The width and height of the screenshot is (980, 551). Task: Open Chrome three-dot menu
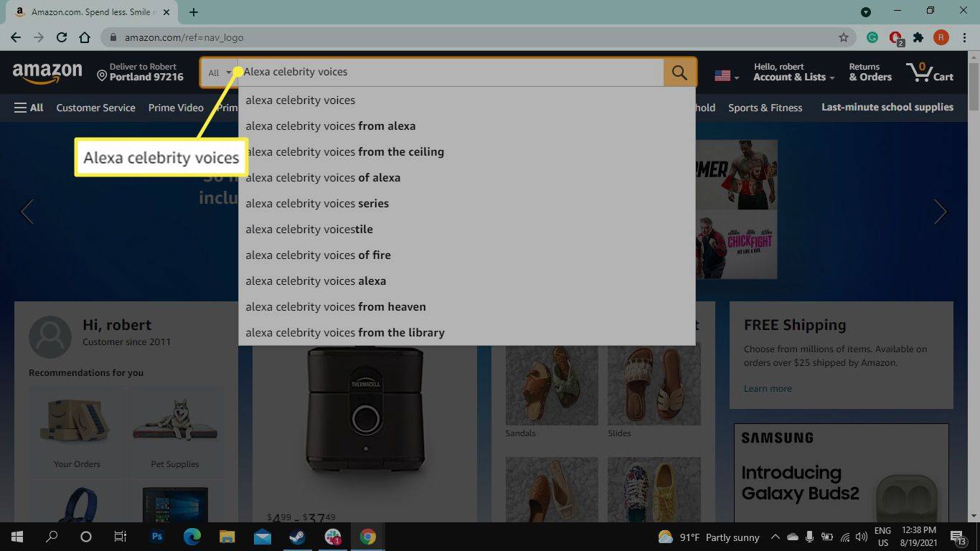click(x=963, y=37)
